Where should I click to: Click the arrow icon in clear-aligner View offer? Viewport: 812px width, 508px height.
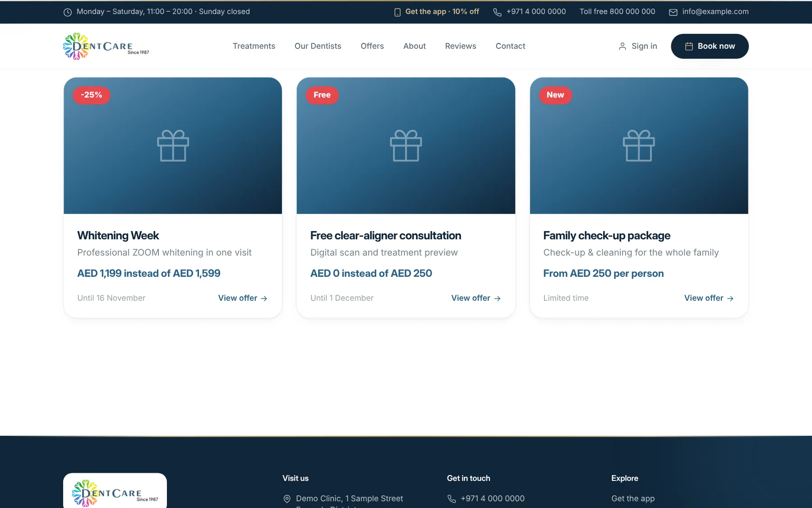click(x=497, y=298)
